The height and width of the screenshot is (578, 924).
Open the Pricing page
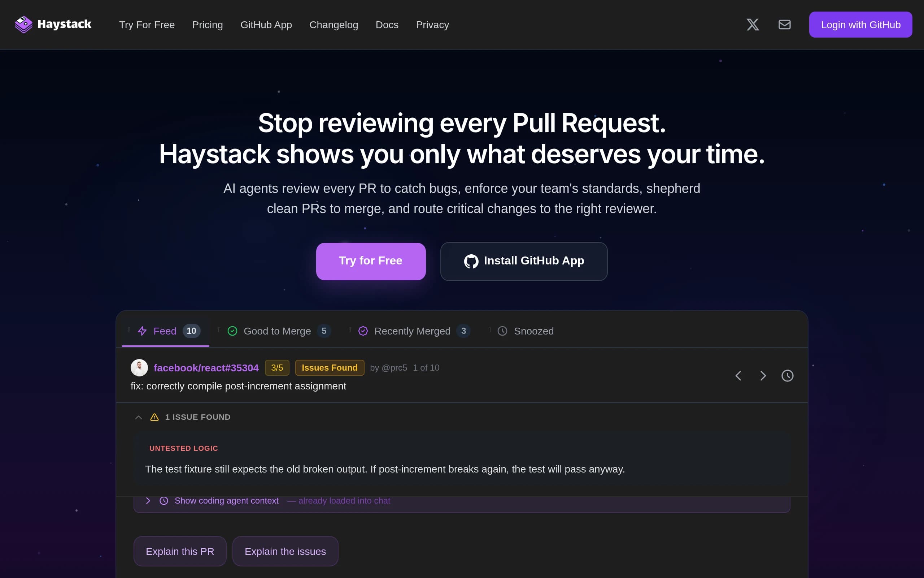(x=207, y=25)
